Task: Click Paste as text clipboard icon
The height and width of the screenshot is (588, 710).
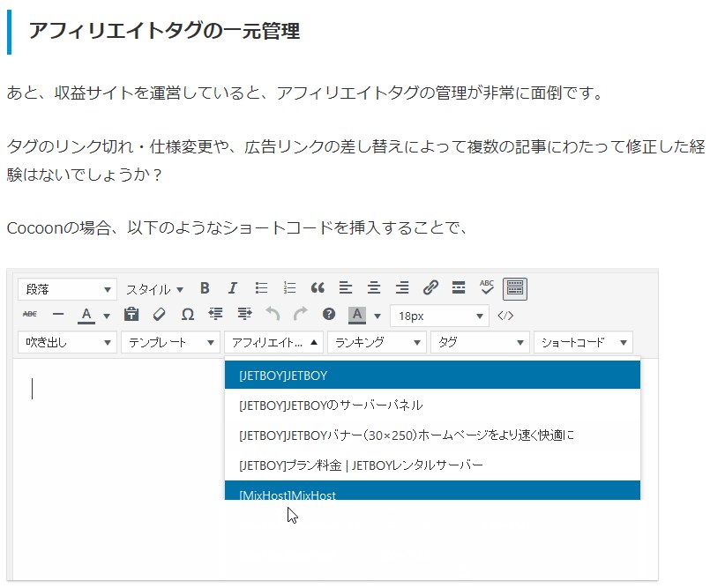Action: pos(131,314)
